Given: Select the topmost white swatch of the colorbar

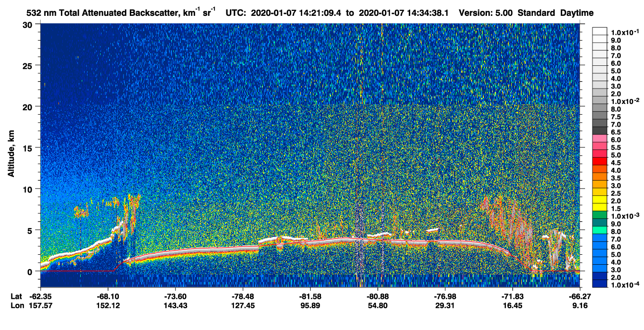Looking at the screenshot, I should pos(600,31).
